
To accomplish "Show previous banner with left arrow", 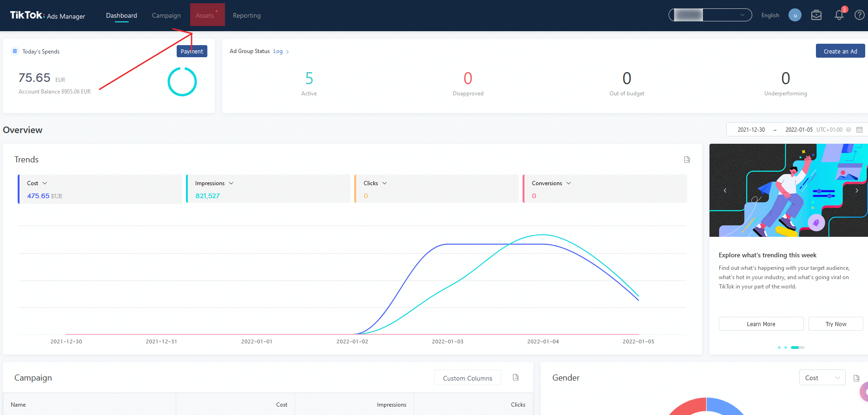I will pos(725,190).
